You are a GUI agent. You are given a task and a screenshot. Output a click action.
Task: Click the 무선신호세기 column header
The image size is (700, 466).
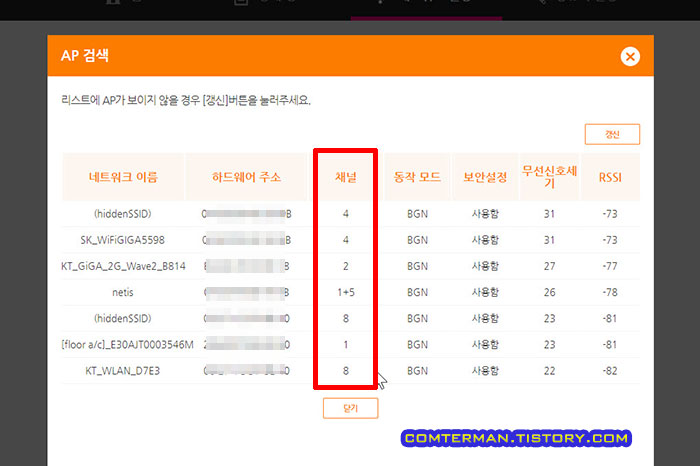pos(550,177)
